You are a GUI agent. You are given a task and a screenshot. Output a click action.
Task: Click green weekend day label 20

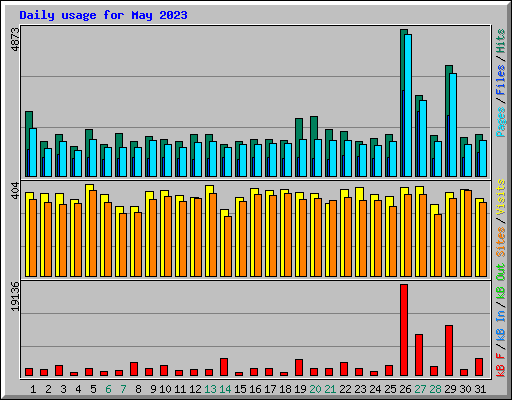click(x=315, y=389)
